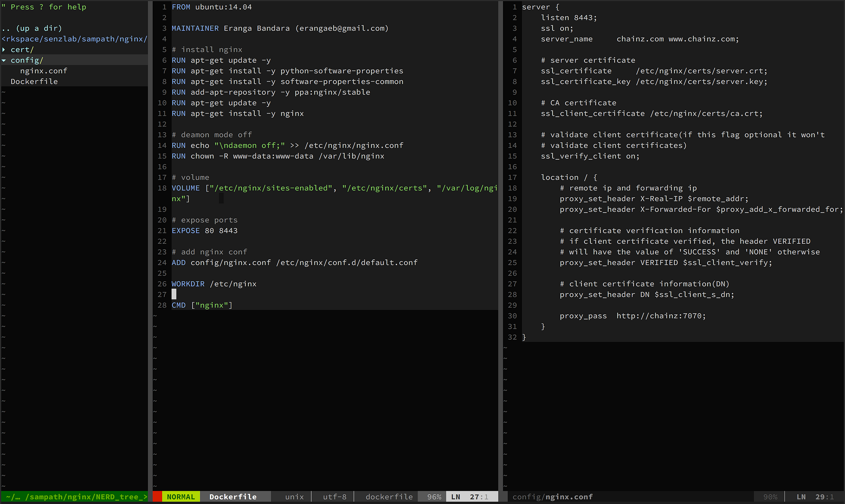This screenshot has width=845, height=504.
Task: Click the utf-8 encoding indicator
Action: coord(335,497)
